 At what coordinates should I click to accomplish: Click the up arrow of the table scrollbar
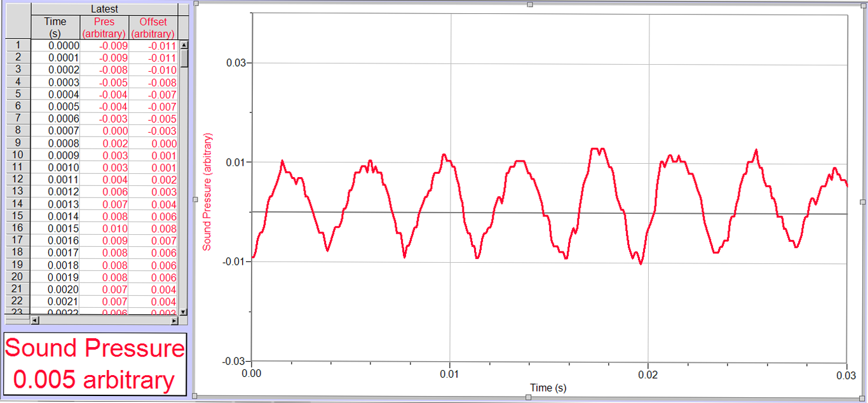(183, 44)
